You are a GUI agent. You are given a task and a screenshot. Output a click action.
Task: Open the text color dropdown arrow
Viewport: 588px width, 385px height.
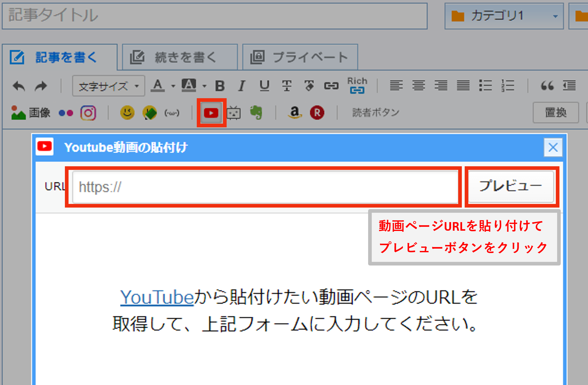pos(173,86)
